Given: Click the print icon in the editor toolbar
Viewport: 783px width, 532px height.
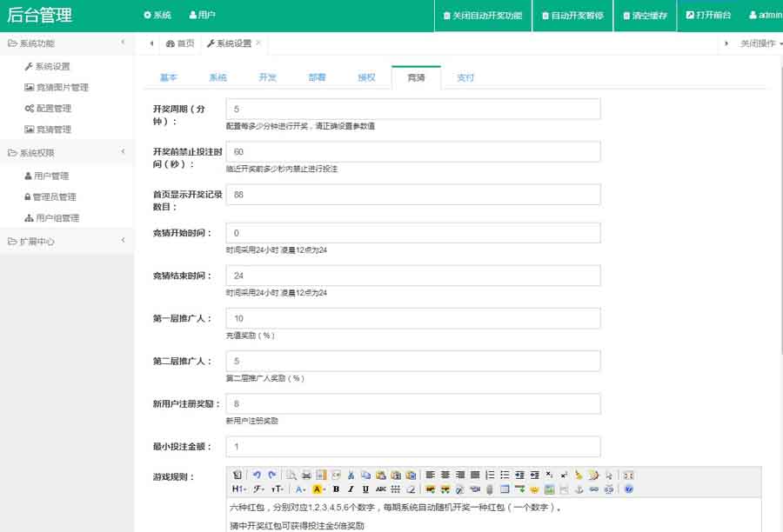Looking at the screenshot, I should [x=306, y=475].
